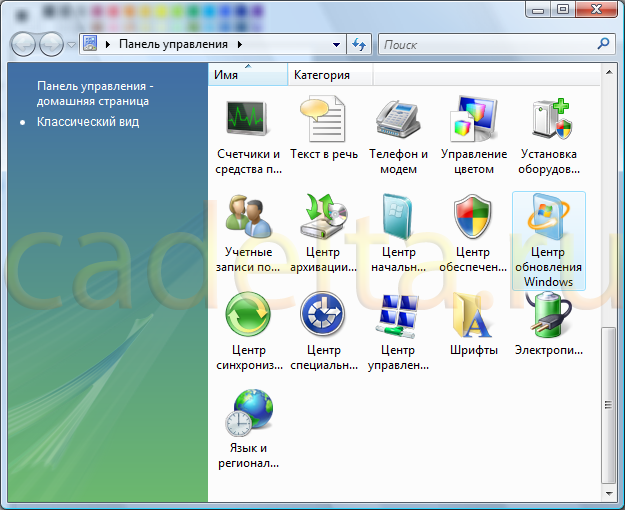
Task: Expand arrow after Панель управления breadcrumb
Action: click(240, 44)
